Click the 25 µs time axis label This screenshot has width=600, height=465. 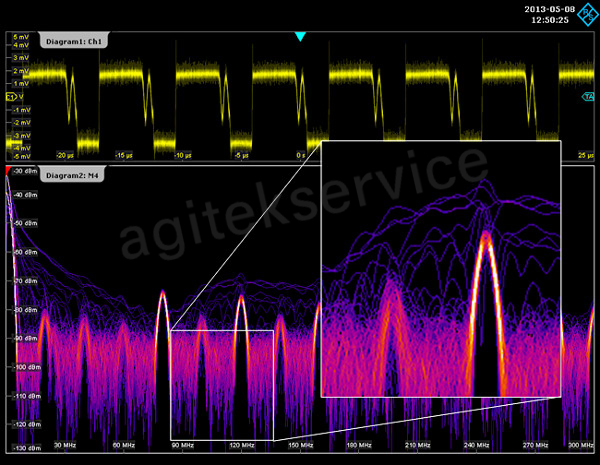(x=585, y=156)
